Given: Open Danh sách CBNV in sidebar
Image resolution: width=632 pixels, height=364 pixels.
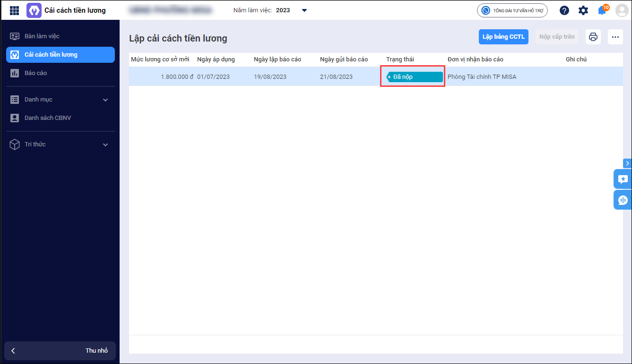Looking at the screenshot, I should tap(61, 118).
